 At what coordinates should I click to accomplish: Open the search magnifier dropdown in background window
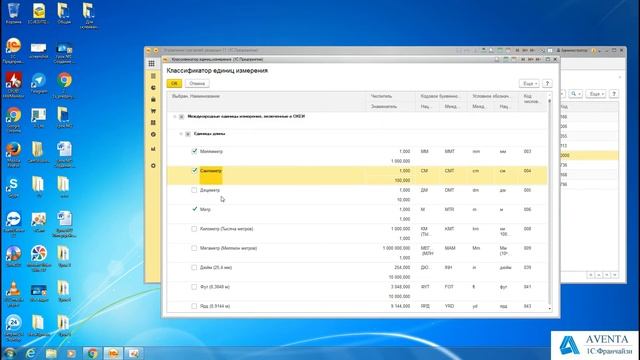pyautogui.click(x=576, y=94)
